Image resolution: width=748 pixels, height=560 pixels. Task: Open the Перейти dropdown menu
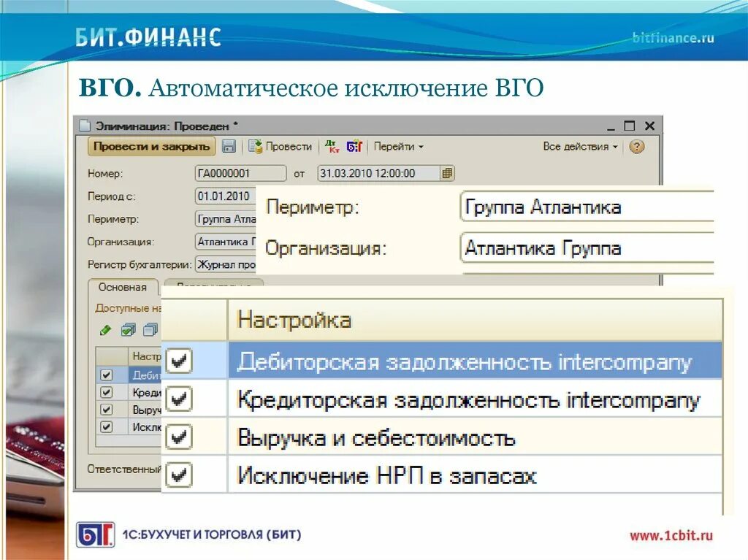tap(398, 147)
